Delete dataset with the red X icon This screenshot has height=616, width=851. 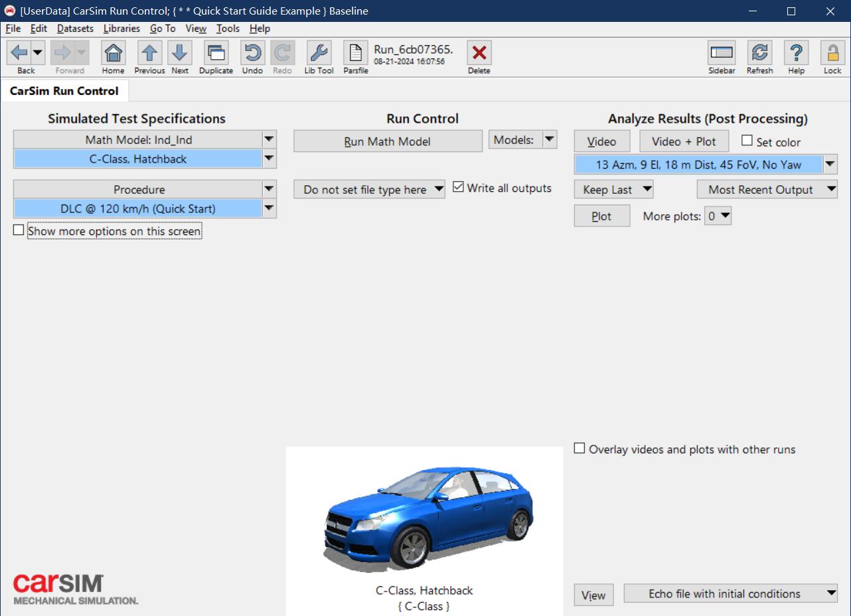click(x=479, y=52)
